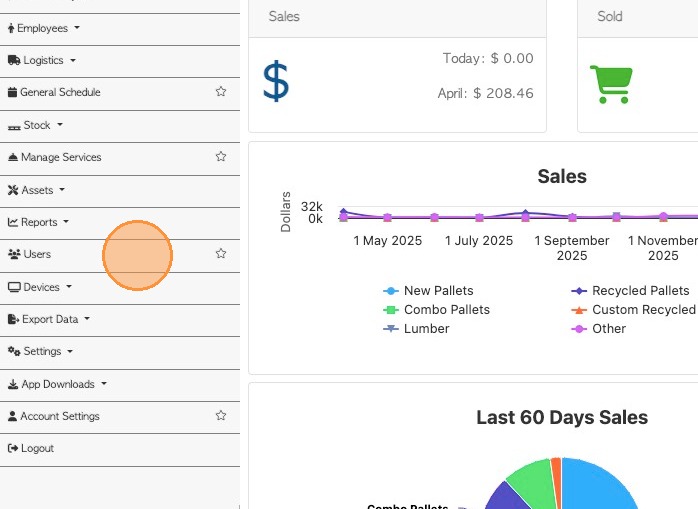Click the Assets tools icon
The width and height of the screenshot is (698, 509).
(x=13, y=190)
